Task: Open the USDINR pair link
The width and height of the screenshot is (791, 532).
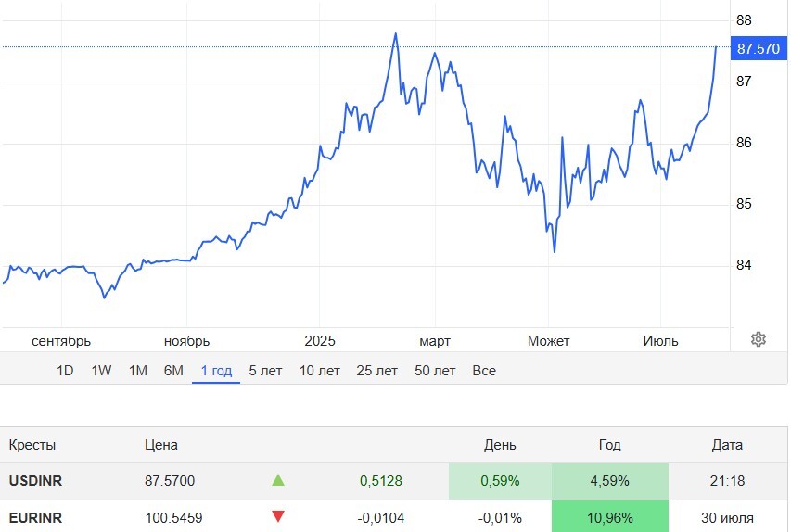Action: [x=36, y=481]
